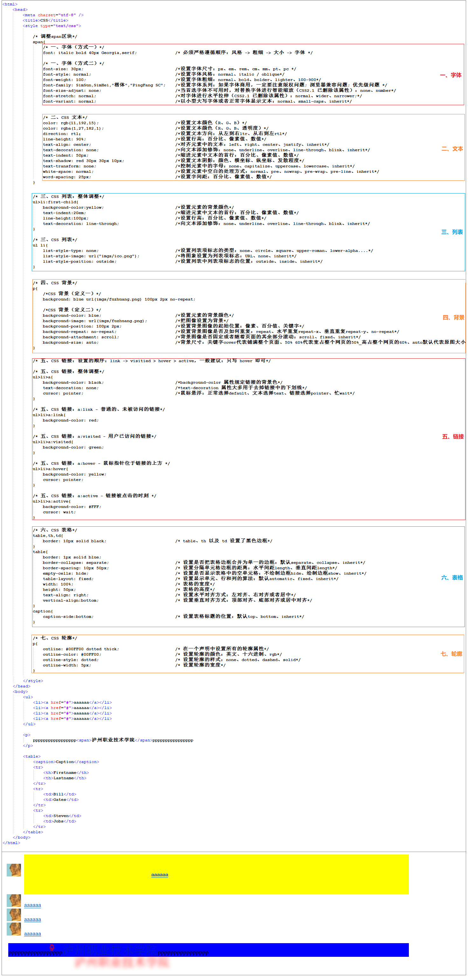Follow the third aaaaaa link in the list
468x980 pixels.
32,920
